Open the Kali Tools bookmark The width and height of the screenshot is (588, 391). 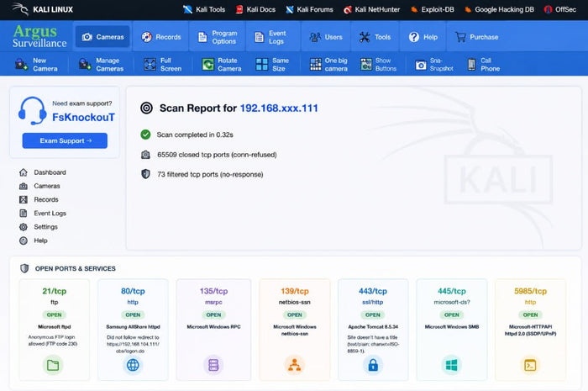204,9
